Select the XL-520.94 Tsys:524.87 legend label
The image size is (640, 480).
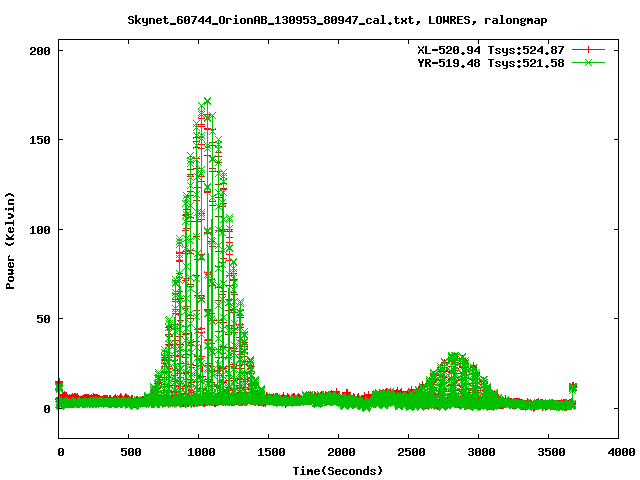(491, 50)
